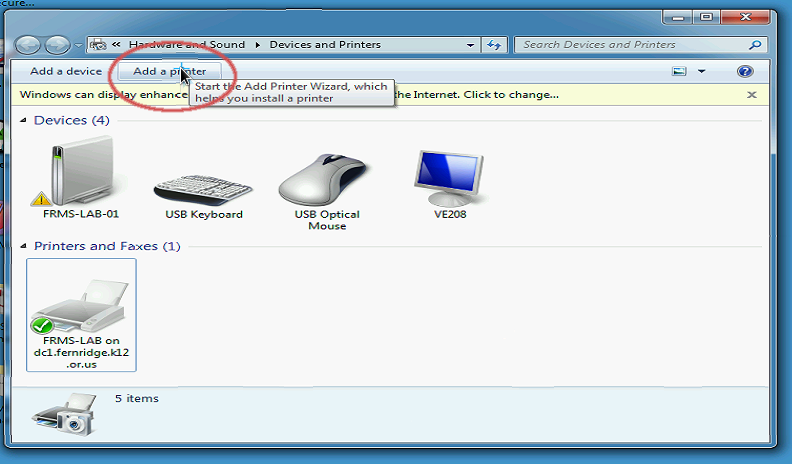
Task: Expand the address bar history dropdown
Action: tap(471, 45)
